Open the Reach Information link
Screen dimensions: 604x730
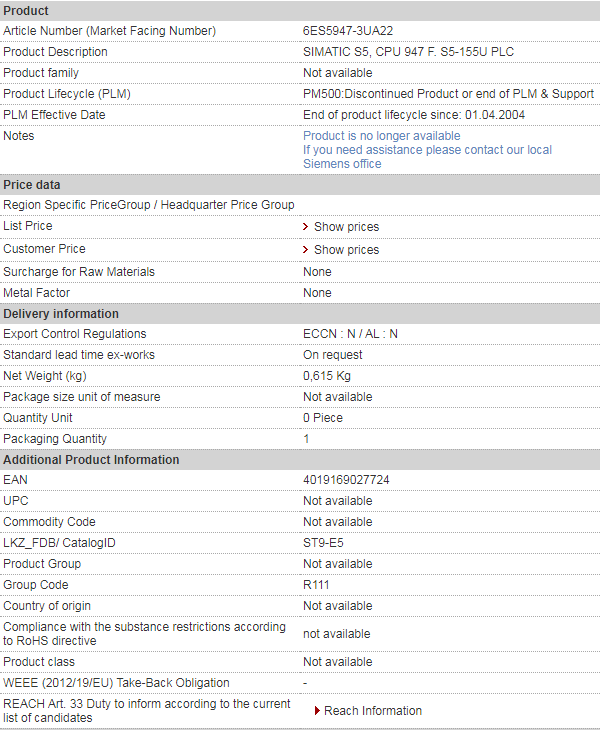[x=373, y=711]
